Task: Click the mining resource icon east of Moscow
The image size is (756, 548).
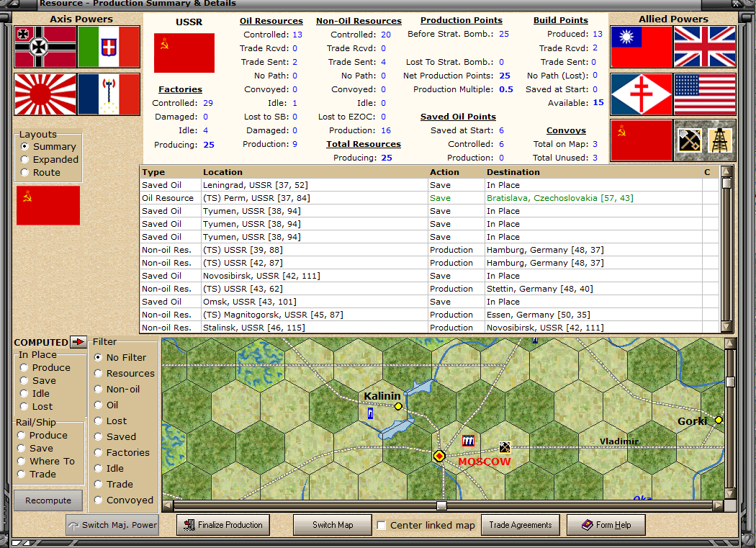Action: pyautogui.click(x=505, y=447)
